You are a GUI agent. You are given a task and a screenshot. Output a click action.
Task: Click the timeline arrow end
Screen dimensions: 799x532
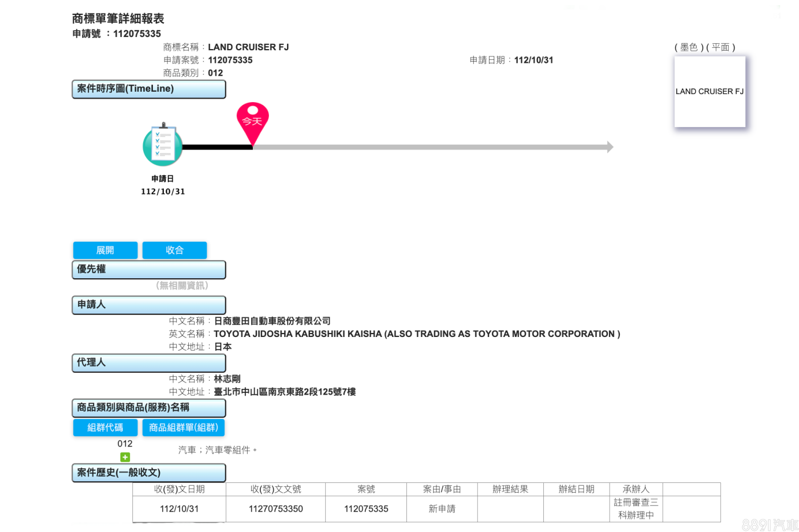click(610, 147)
